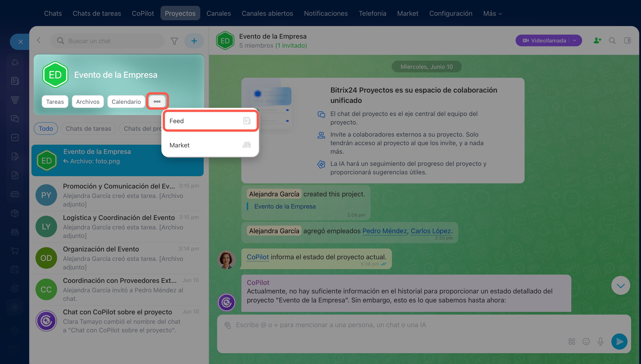Start a Videollamada
641x364 pixels.
[544, 40]
